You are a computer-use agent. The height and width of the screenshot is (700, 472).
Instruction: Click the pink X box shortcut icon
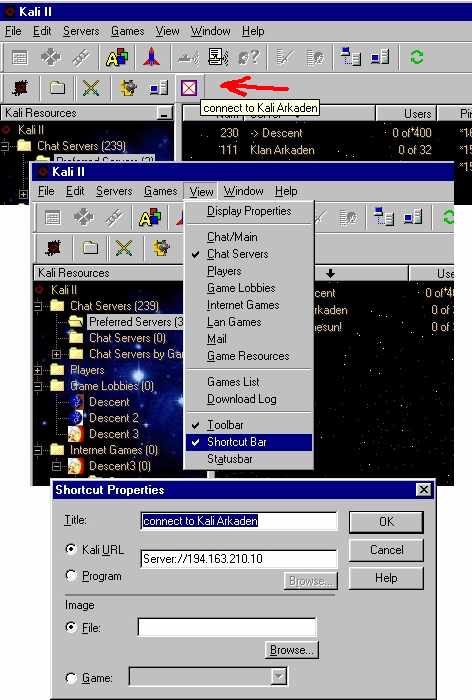point(189,88)
